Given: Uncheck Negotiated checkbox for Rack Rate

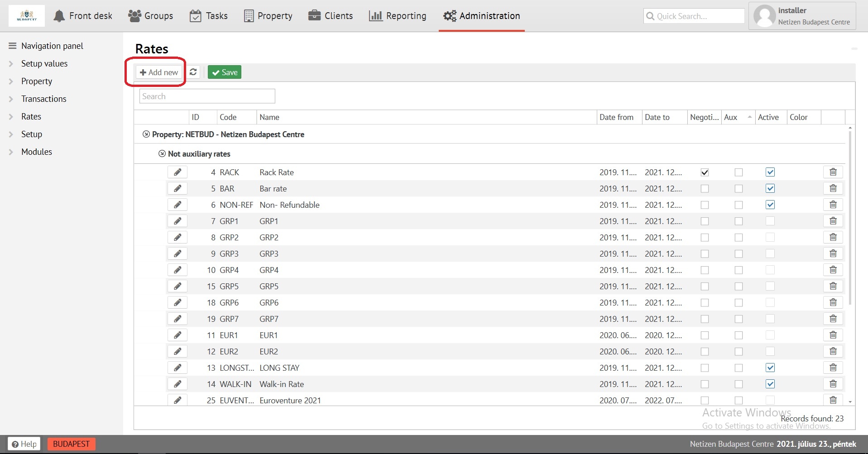Looking at the screenshot, I should click(705, 172).
